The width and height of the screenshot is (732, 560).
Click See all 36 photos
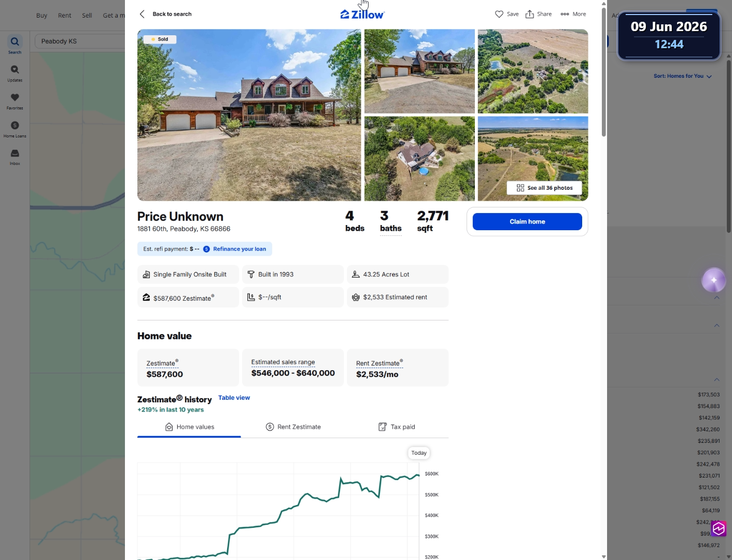coord(544,188)
